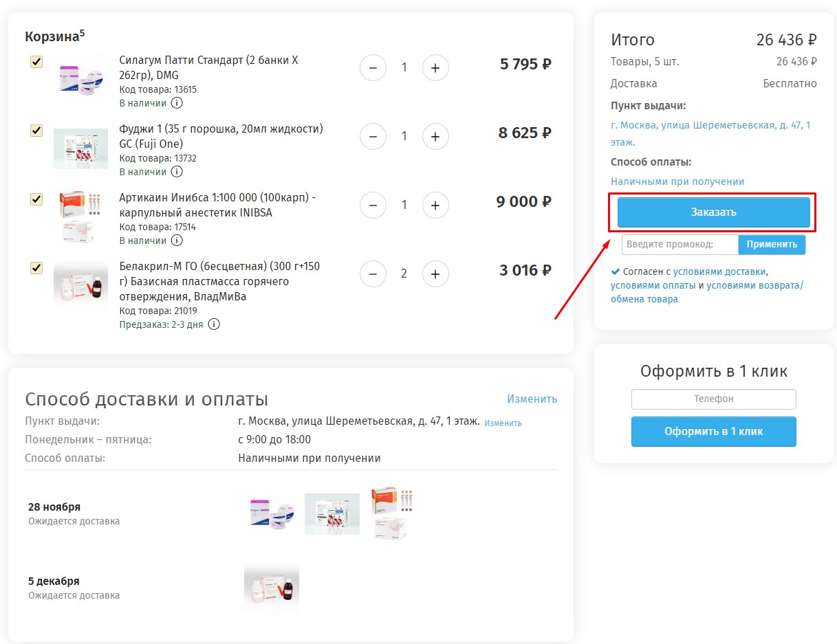Uncheck the Силагум Патти Стандарт item
837x644 pixels.
coord(36,62)
